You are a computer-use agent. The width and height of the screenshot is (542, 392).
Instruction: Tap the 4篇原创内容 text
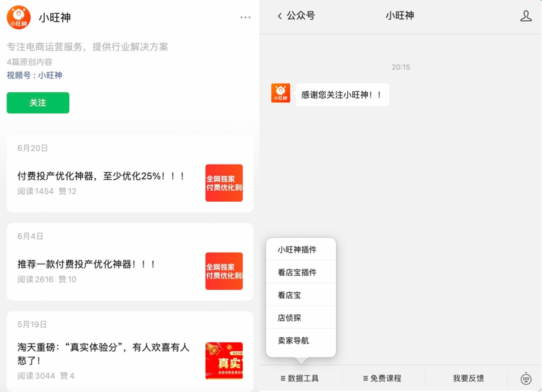pos(30,62)
